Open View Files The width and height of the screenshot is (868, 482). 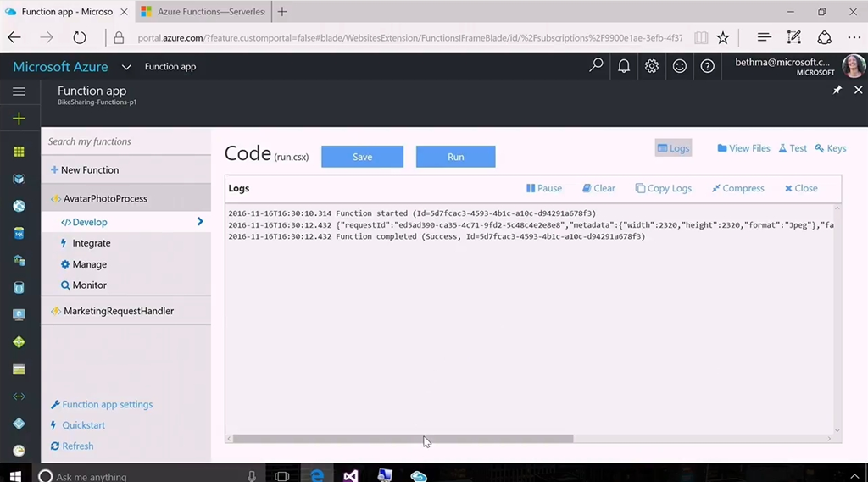tap(743, 148)
